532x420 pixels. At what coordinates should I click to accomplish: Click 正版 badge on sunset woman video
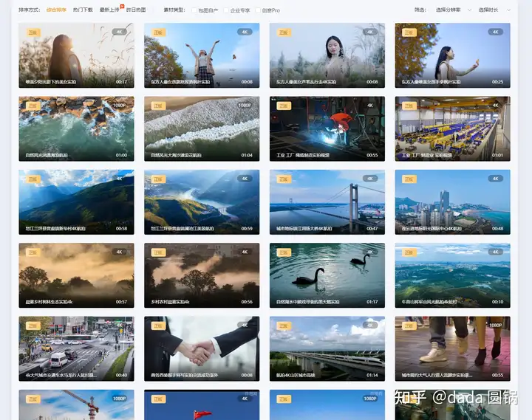click(x=33, y=32)
